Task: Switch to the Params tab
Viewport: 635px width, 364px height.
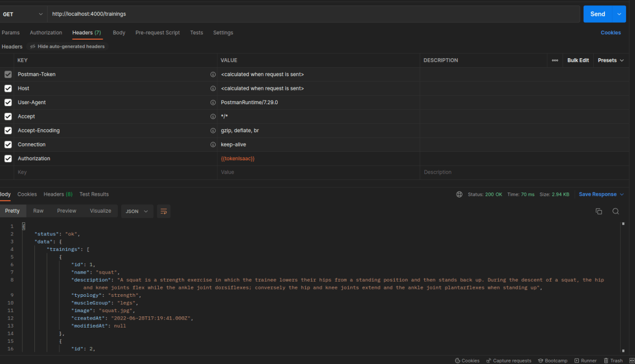Action: click(11, 33)
